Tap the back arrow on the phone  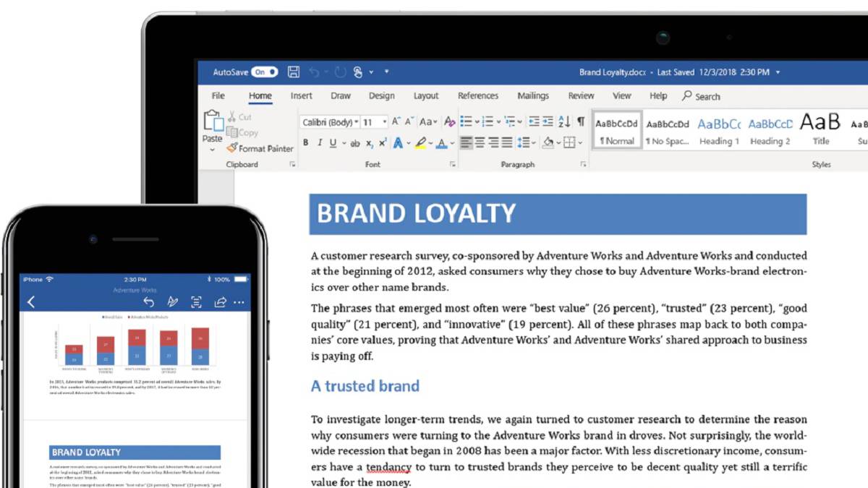click(31, 302)
